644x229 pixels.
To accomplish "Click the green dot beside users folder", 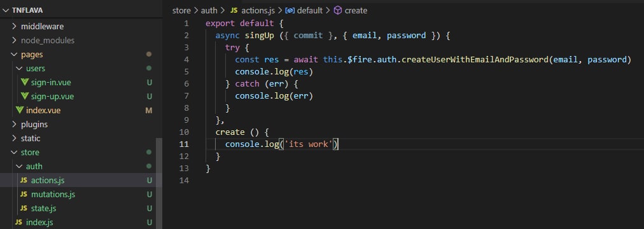I will pos(149,68).
